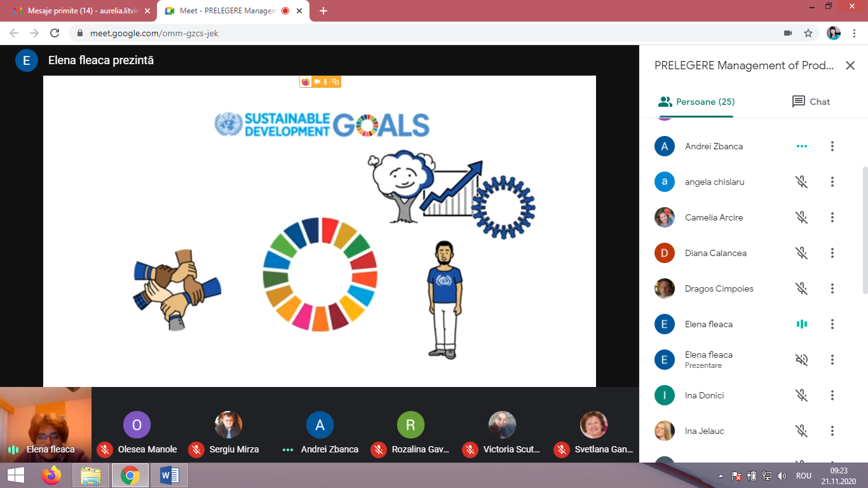Click the camera permission icon in address bar
Viewport: 868px width, 488px height.
(788, 33)
